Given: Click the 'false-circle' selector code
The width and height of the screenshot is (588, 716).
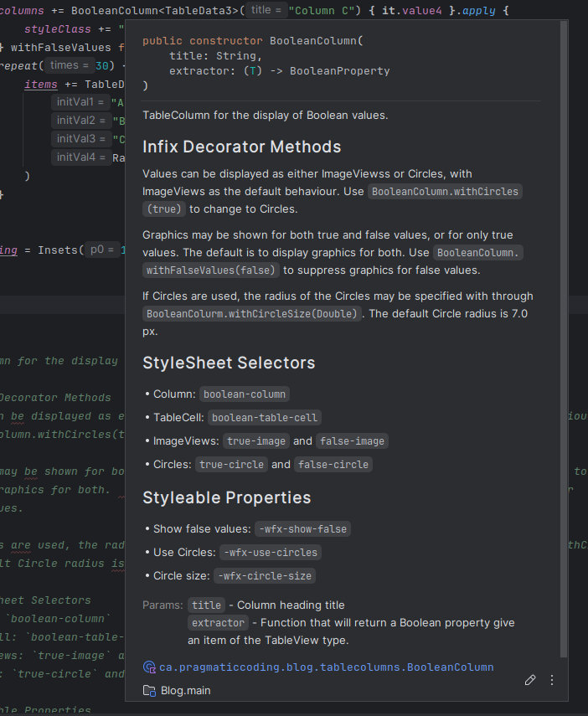Looking at the screenshot, I should pyautogui.click(x=333, y=465).
